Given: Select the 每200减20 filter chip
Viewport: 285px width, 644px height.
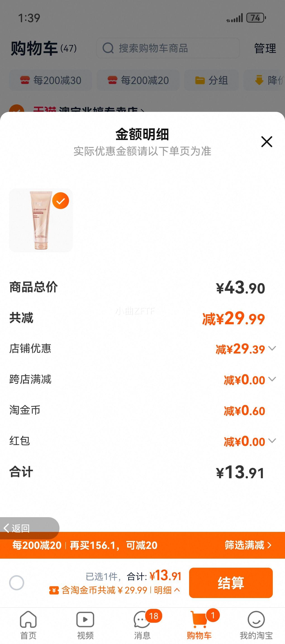Looking at the screenshot, I should tap(138, 80).
